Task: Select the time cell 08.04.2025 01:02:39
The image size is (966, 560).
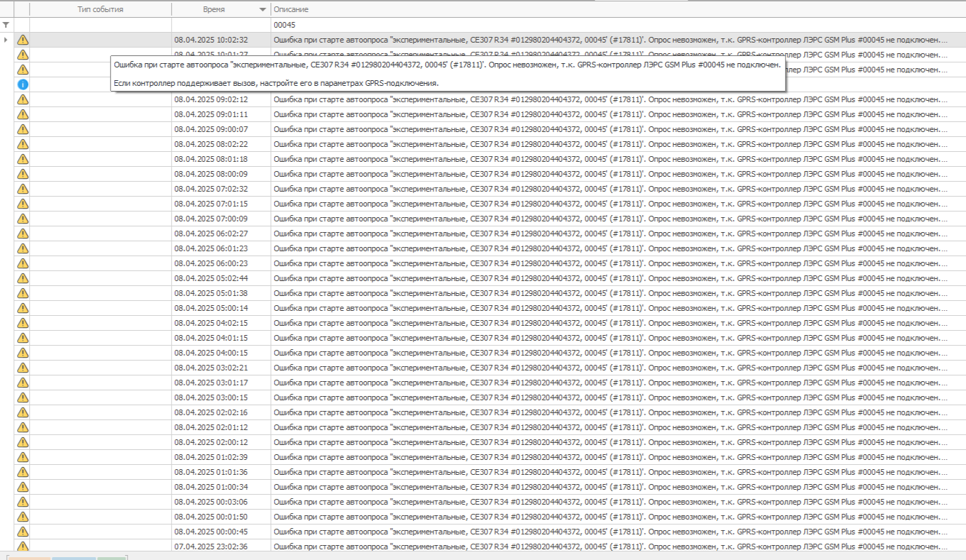Action: click(221, 457)
